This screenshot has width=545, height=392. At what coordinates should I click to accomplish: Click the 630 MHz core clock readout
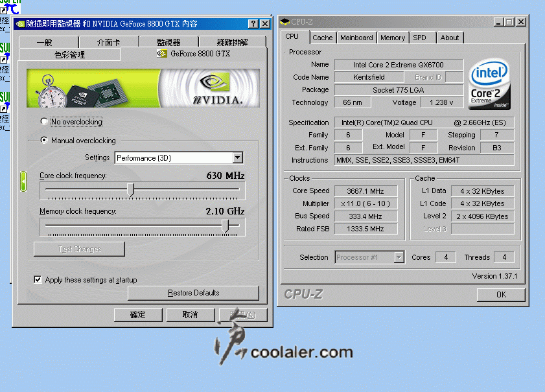226,176
